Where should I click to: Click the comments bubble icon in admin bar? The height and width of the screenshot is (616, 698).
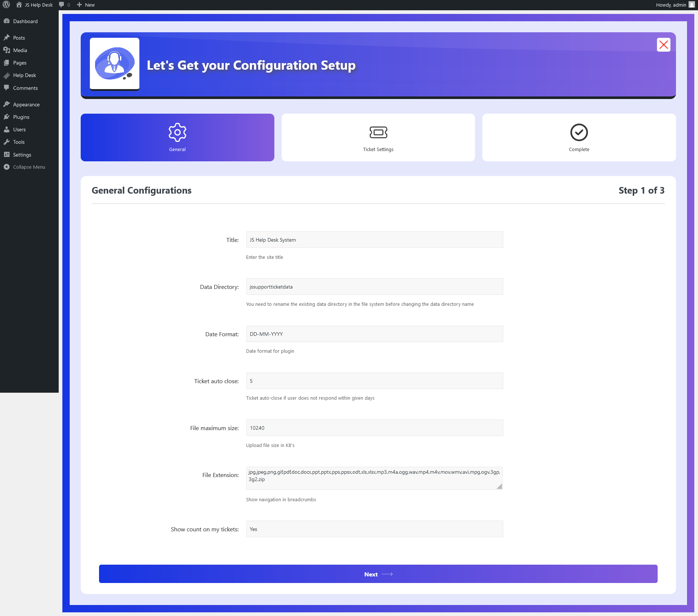coord(62,5)
